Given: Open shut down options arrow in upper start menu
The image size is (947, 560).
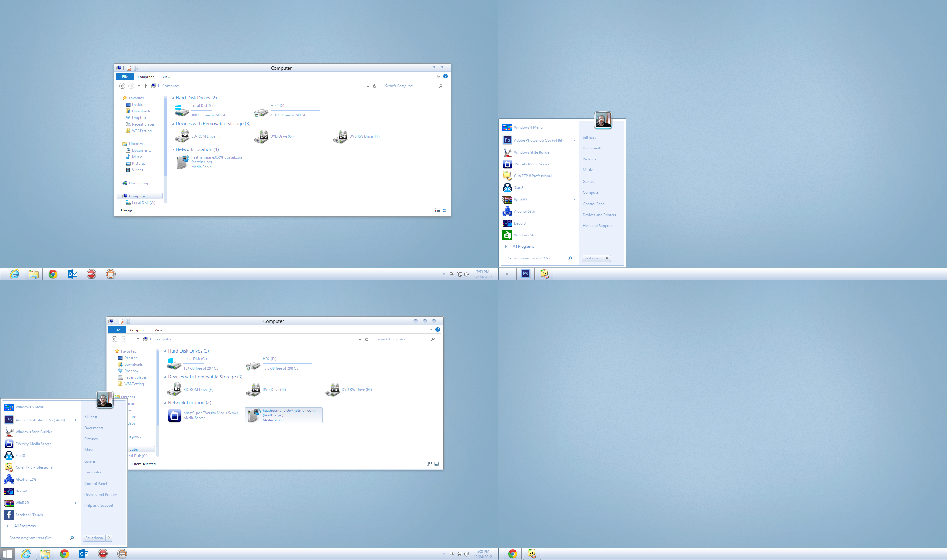Looking at the screenshot, I should tap(607, 258).
